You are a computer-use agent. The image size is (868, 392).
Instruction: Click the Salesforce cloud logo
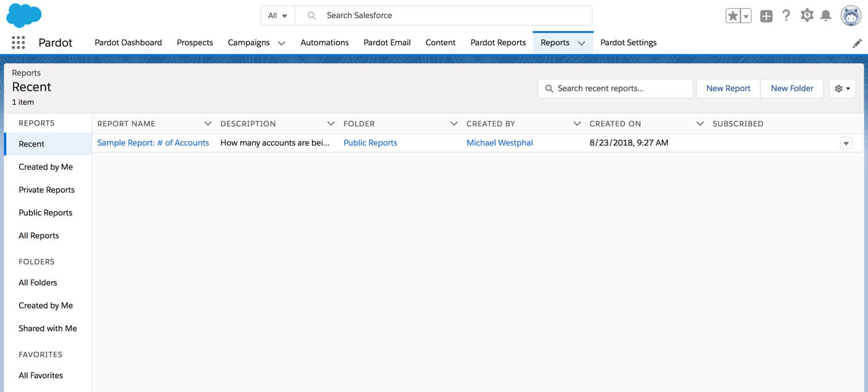click(x=24, y=15)
